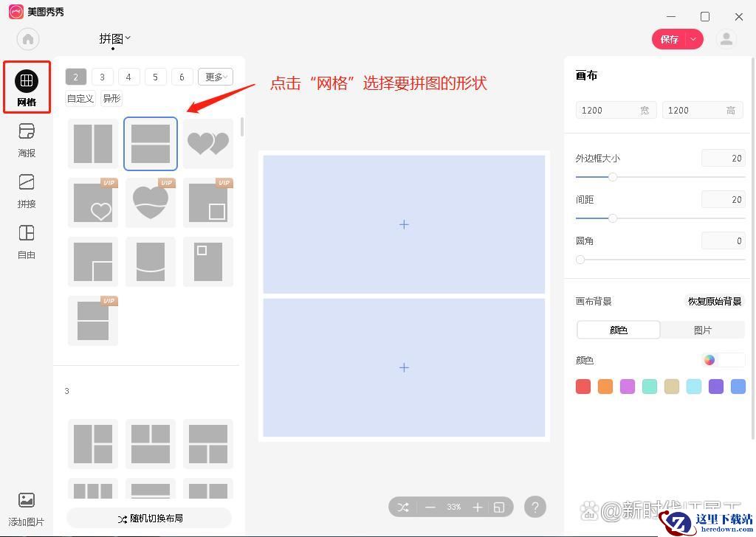
Task: Click 随机切换布局 random layout button
Action: click(x=149, y=519)
